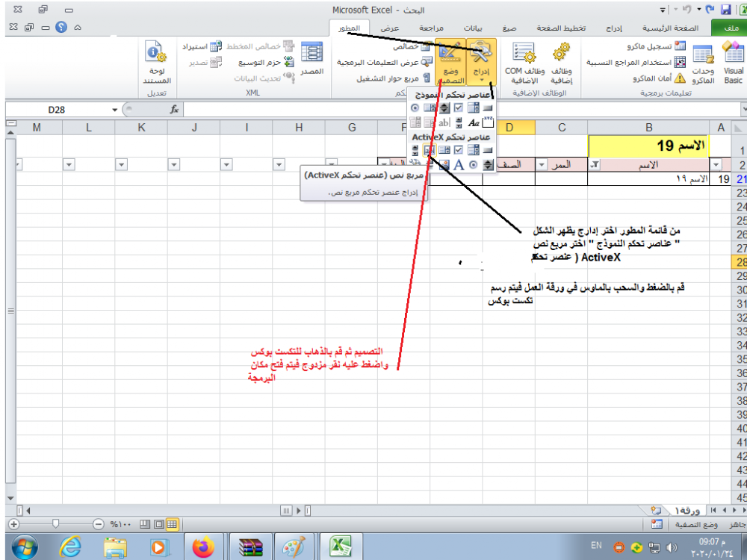Open filter dropdown in cell A2
The image size is (747, 560).
[716, 165]
